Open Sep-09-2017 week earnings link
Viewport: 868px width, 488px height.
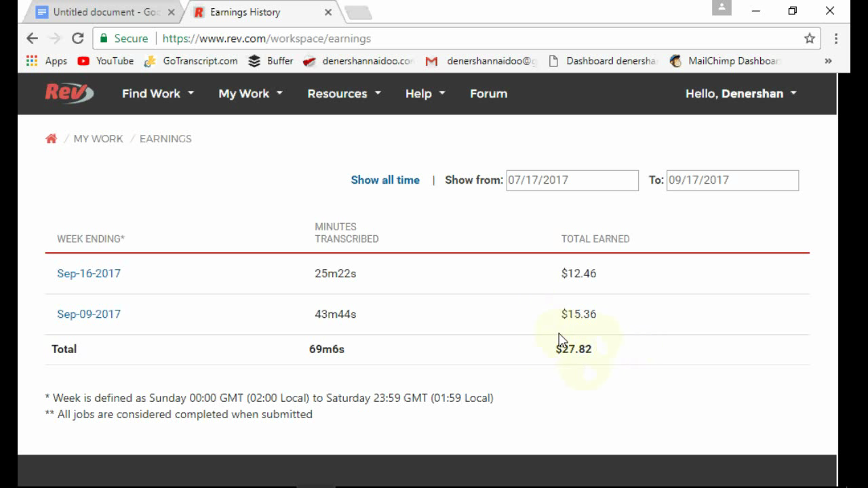pos(89,314)
